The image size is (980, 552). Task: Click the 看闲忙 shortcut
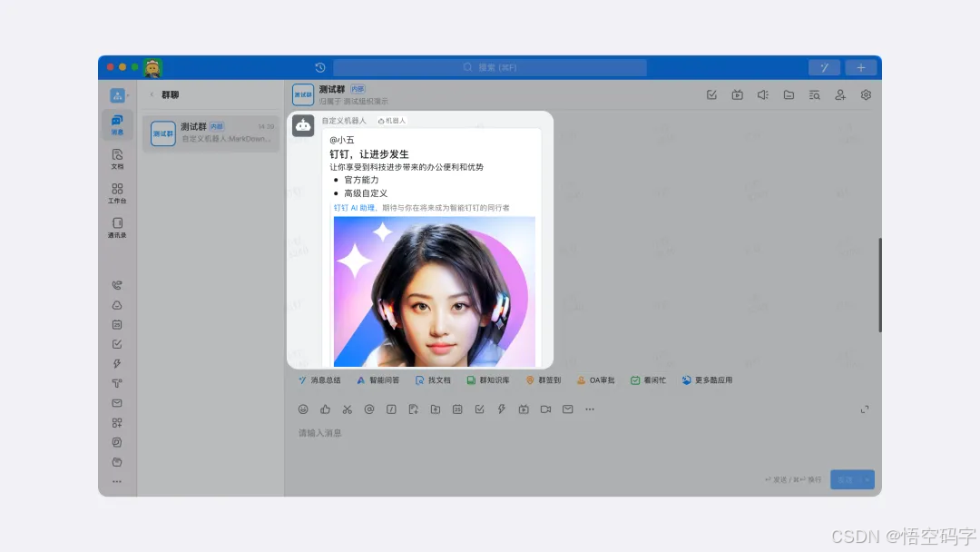coord(648,380)
